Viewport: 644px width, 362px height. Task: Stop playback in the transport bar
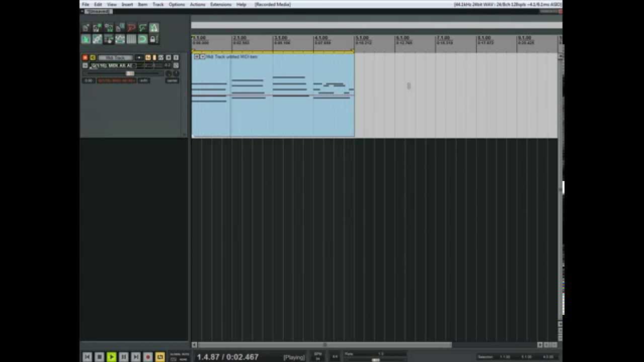(99, 356)
